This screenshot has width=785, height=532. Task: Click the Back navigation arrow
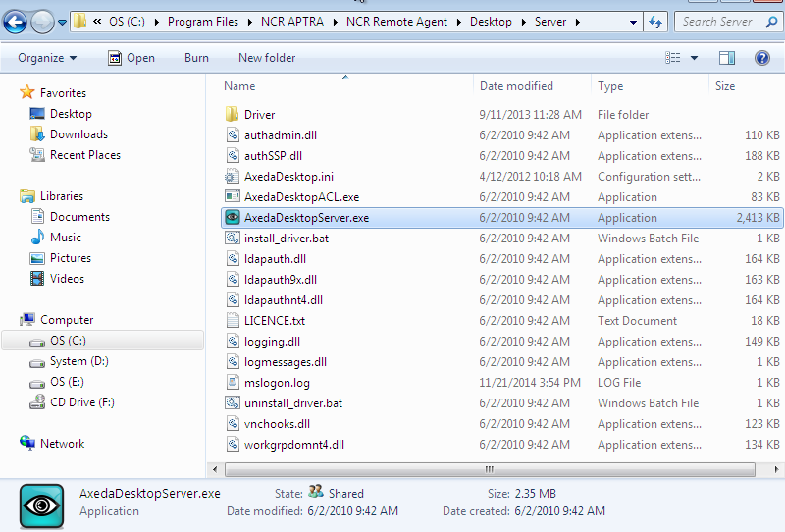[x=15, y=22]
